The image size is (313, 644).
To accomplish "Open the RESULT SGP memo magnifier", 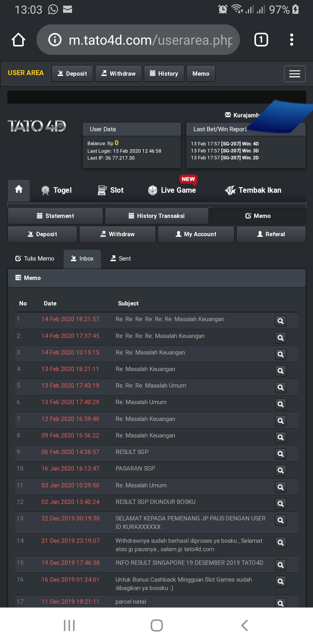I will click(280, 454).
